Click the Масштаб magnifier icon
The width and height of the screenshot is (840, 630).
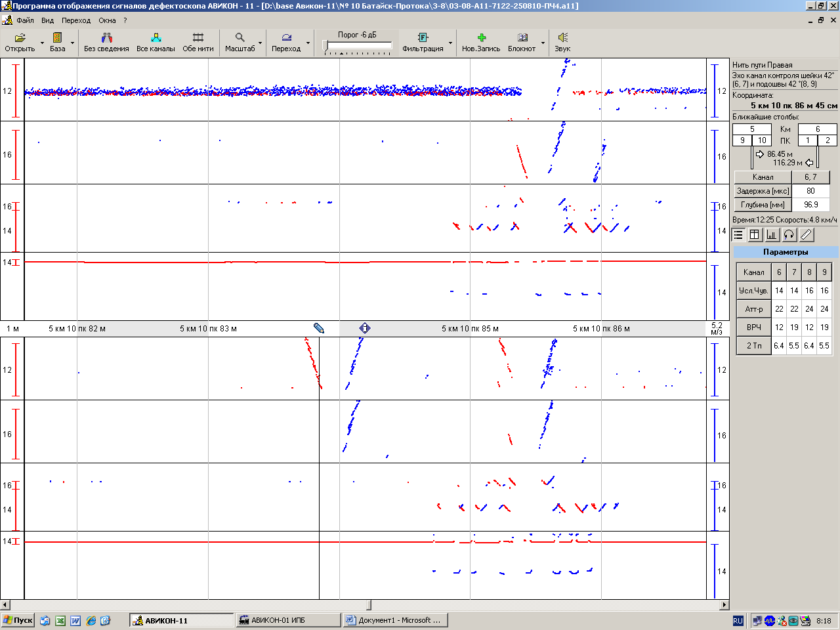[240, 38]
